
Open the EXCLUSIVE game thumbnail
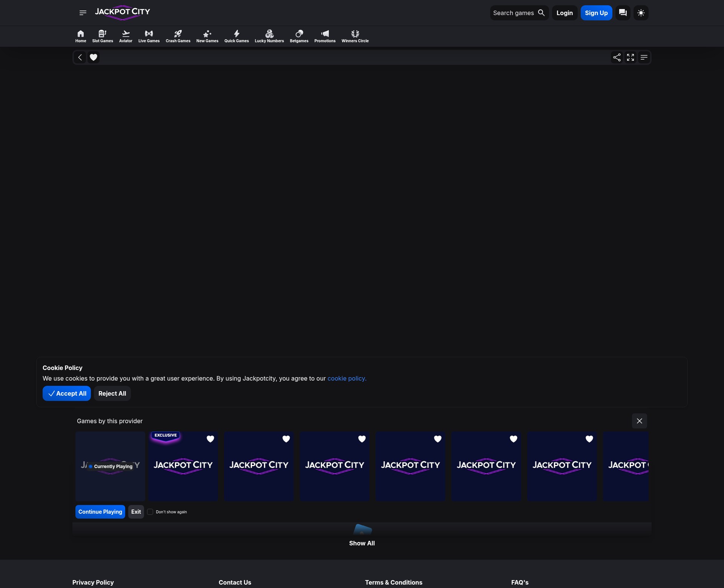pos(183,466)
